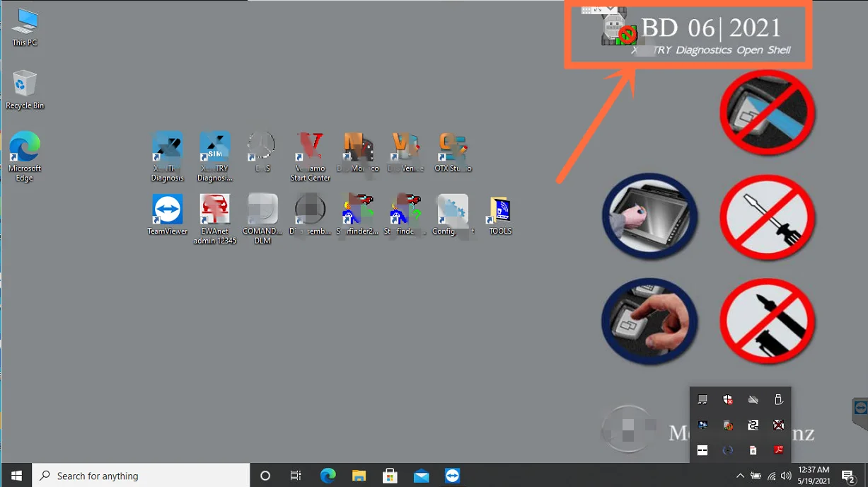The image size is (868, 487).
Task: Open Task View on the taskbar
Action: click(x=296, y=476)
